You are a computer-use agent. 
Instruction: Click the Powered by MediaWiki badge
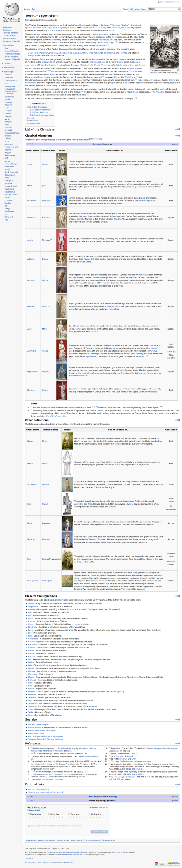pyautogui.click(x=174, y=863)
